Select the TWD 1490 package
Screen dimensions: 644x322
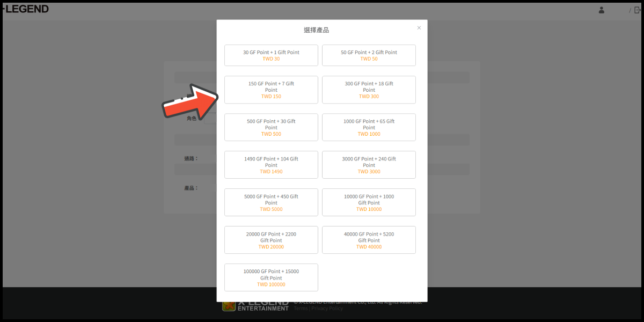coord(271,165)
